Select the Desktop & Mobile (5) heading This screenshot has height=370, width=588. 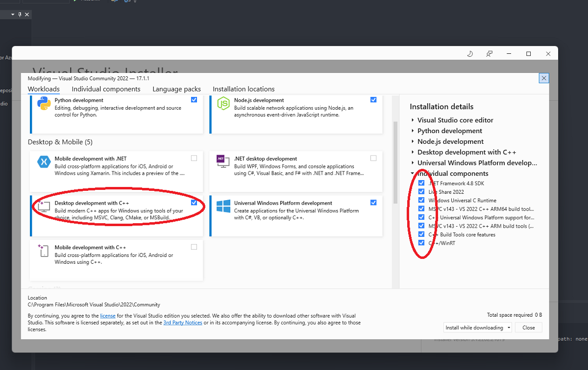[60, 142]
